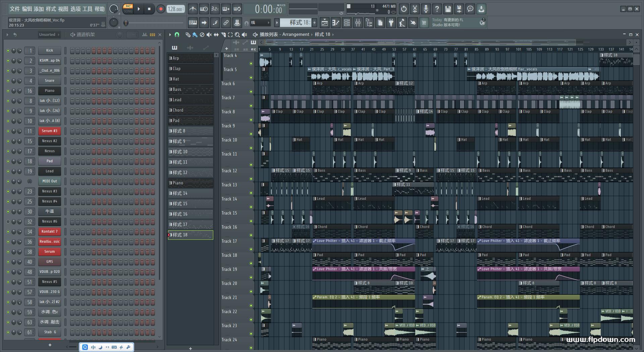644x352 pixels.
Task: Expand the pattern menu arrow left of 样式 18
Action: 277,22
